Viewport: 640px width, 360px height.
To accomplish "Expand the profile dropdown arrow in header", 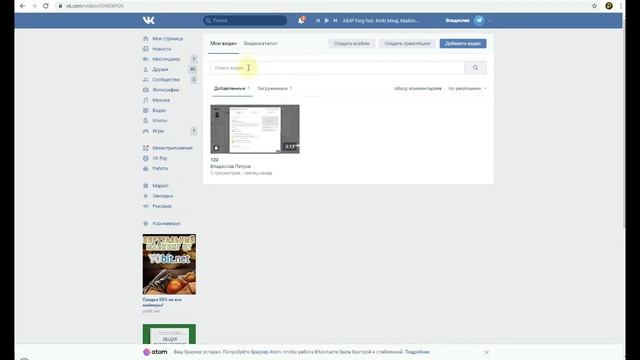I will click(x=489, y=20).
